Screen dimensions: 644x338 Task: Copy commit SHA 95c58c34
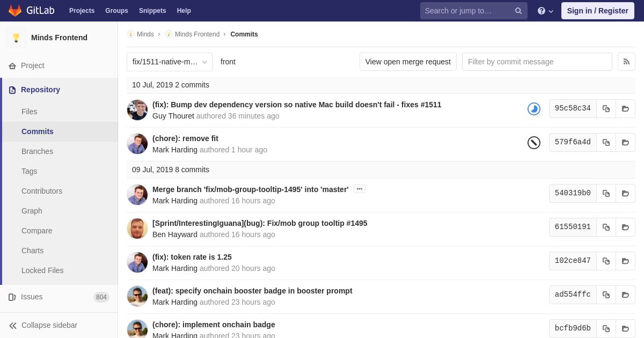tap(606, 108)
